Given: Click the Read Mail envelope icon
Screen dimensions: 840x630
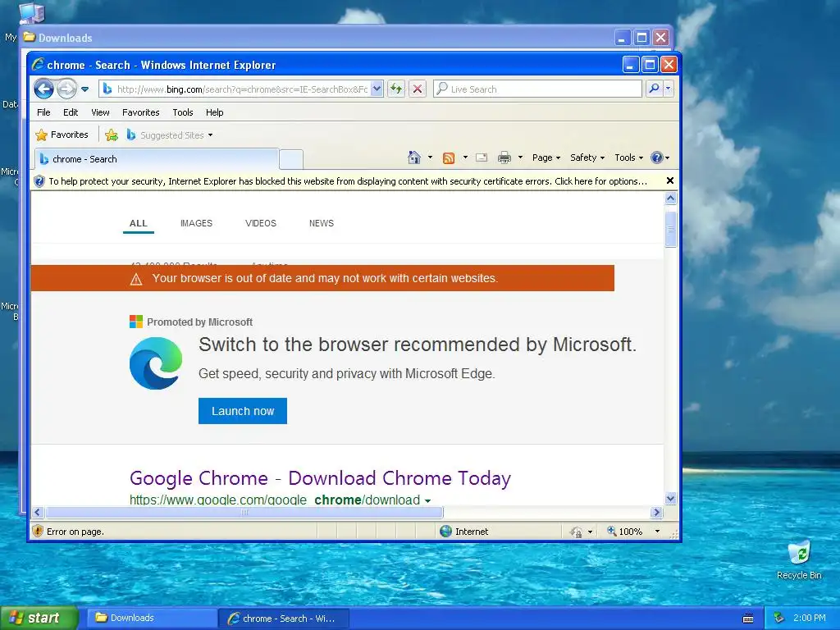Looking at the screenshot, I should coord(482,157).
